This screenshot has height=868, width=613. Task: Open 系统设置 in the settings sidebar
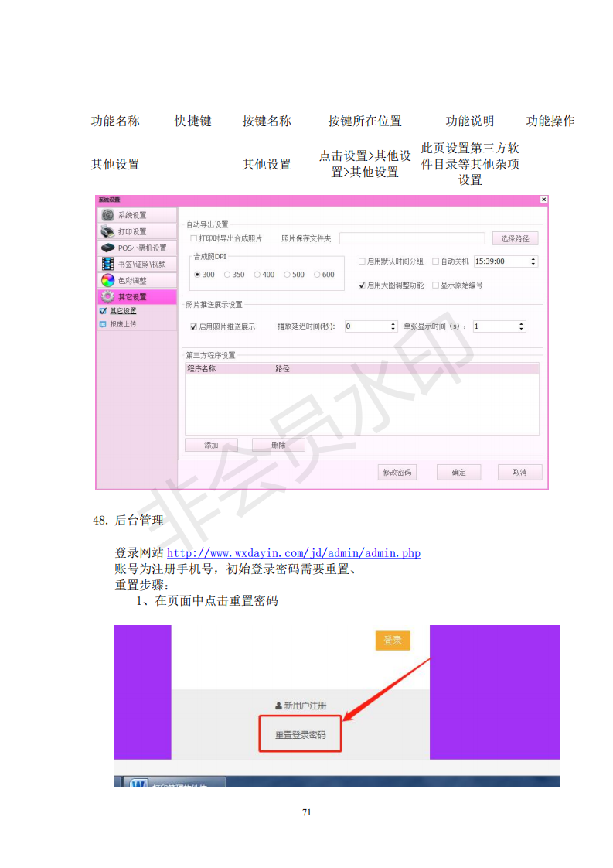137,215
